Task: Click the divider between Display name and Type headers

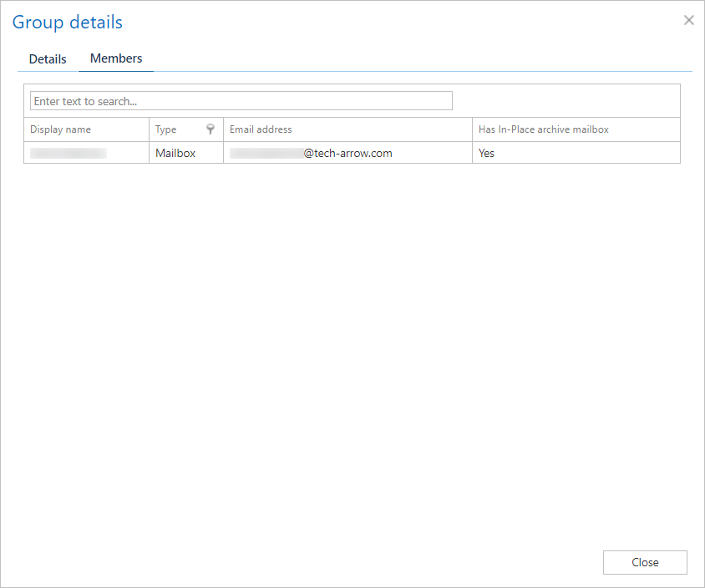Action: 149,129
